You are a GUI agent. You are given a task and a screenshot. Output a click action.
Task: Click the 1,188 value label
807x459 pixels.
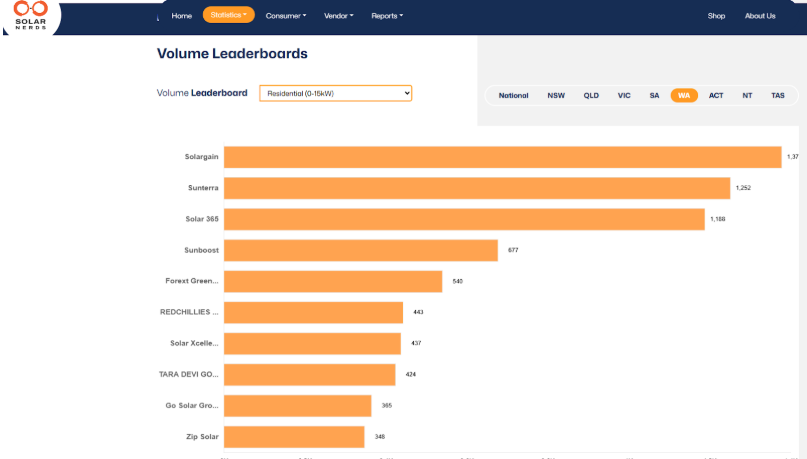point(717,219)
